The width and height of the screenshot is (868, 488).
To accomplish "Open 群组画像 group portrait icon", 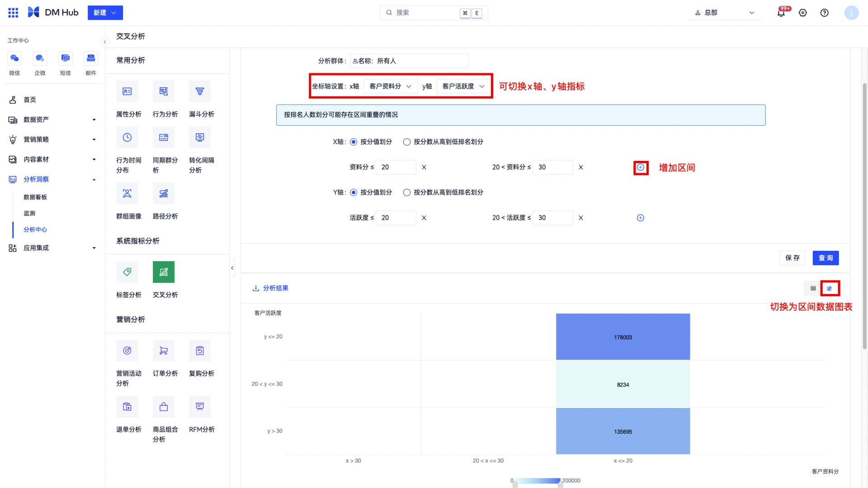I will click(127, 193).
